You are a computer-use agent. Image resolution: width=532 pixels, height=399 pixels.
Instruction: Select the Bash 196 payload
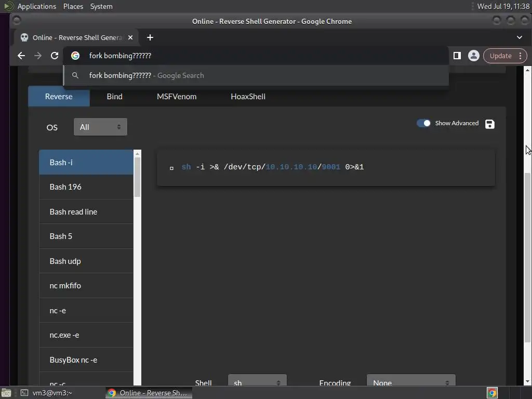click(86, 187)
